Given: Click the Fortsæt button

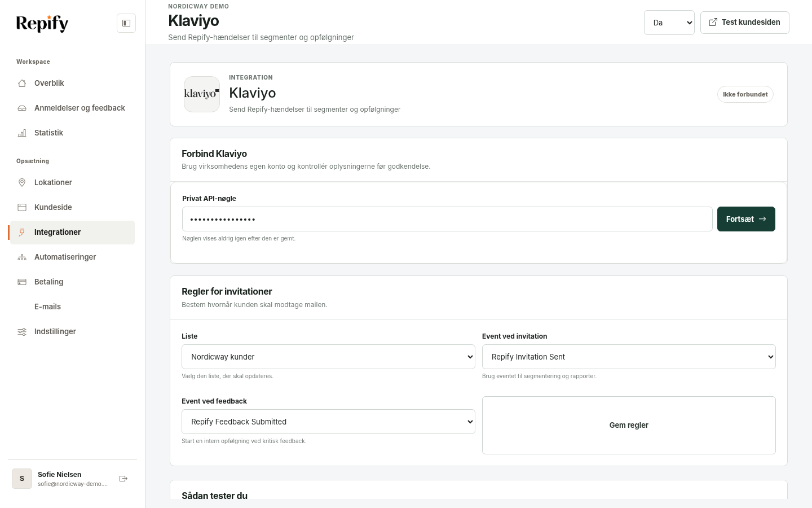Looking at the screenshot, I should pyautogui.click(x=746, y=219).
